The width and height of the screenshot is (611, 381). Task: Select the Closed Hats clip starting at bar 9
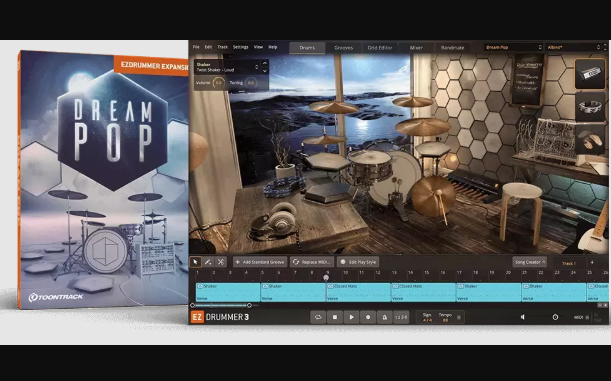point(358,292)
